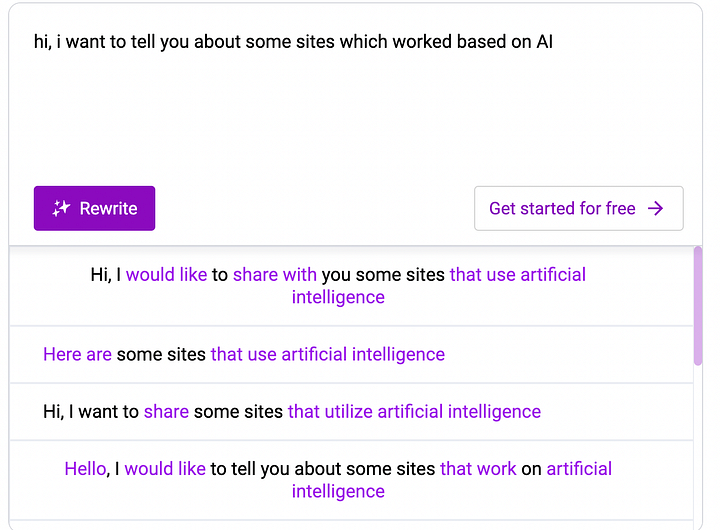Click the scrollbar track below the thumb
Viewport: 720px width, 530px height.
[x=698, y=445]
